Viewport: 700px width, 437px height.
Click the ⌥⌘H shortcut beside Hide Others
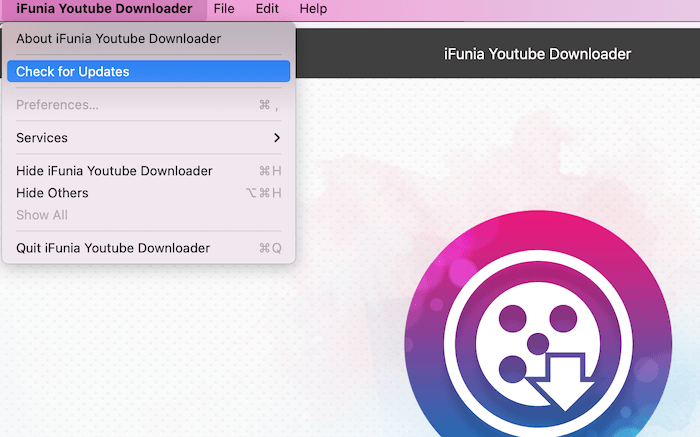[x=264, y=193]
